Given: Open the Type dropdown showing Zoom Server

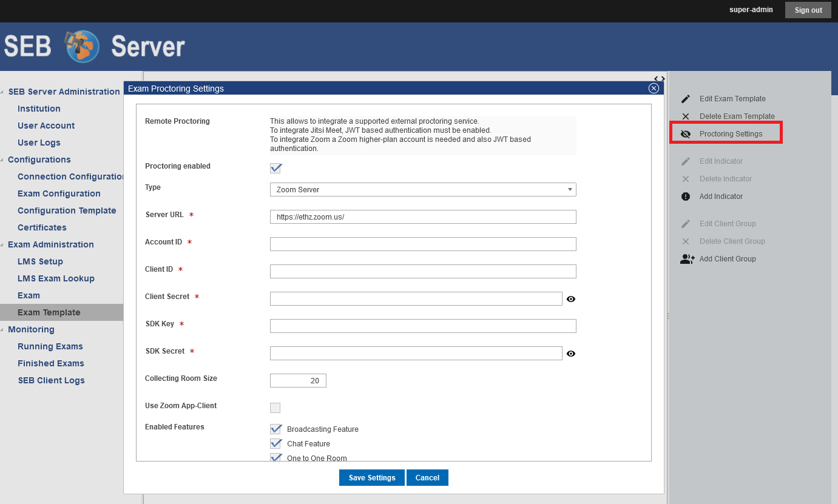Looking at the screenshot, I should [x=422, y=190].
